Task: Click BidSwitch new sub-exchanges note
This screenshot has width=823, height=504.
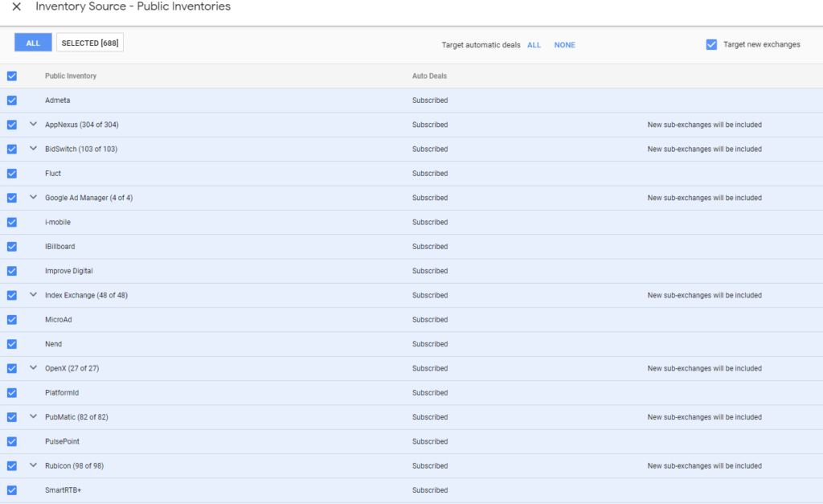Action: tap(704, 149)
